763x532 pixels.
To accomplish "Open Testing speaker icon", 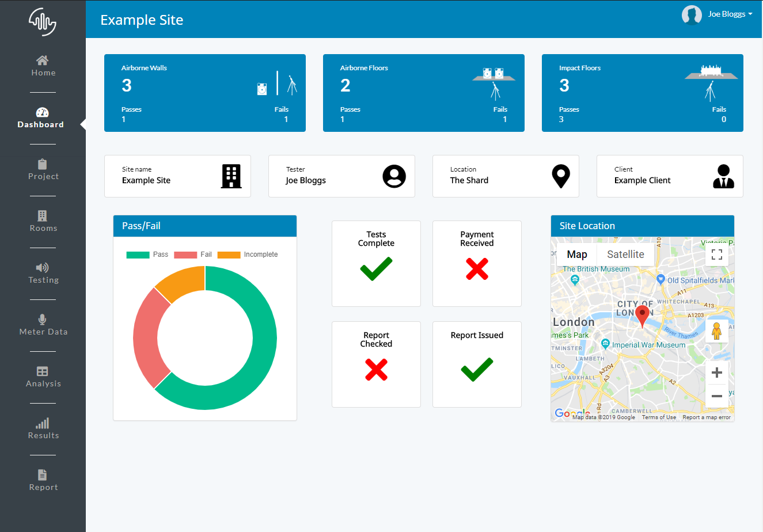I will (43, 268).
